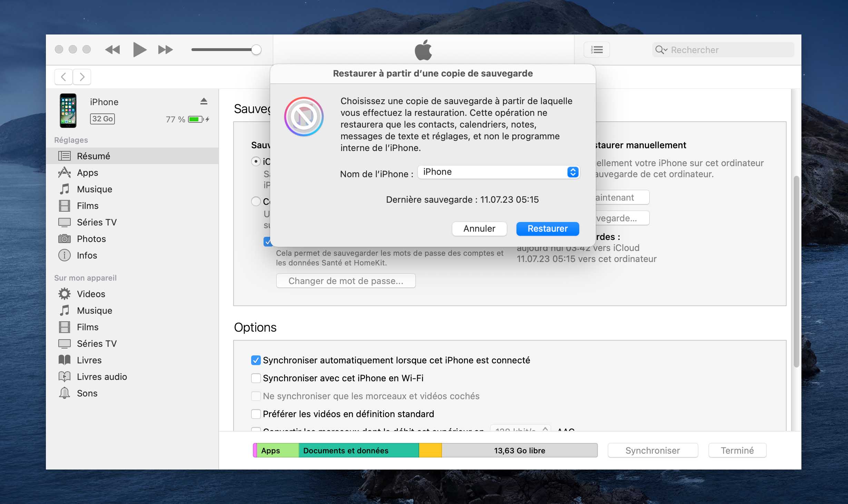Open Musique under Réglages
The image size is (848, 504).
132,189
